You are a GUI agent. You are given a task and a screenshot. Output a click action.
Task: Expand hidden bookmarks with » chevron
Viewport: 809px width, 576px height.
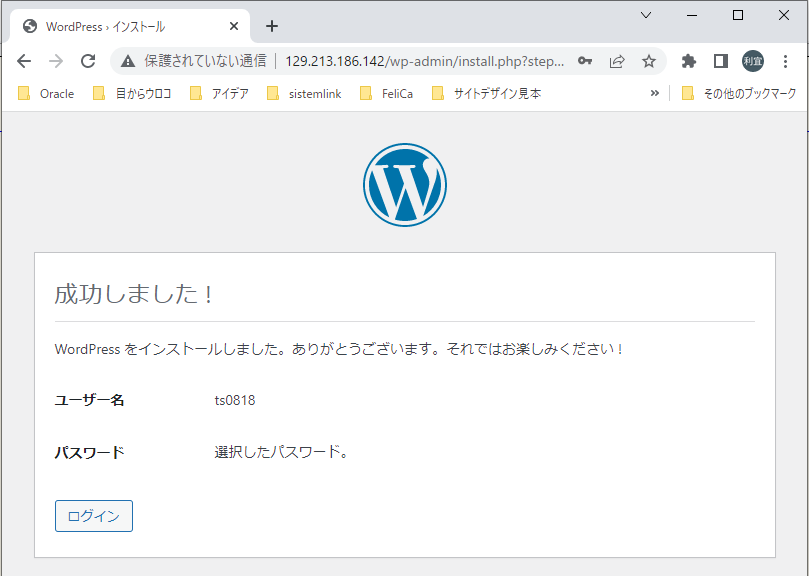pyautogui.click(x=655, y=93)
